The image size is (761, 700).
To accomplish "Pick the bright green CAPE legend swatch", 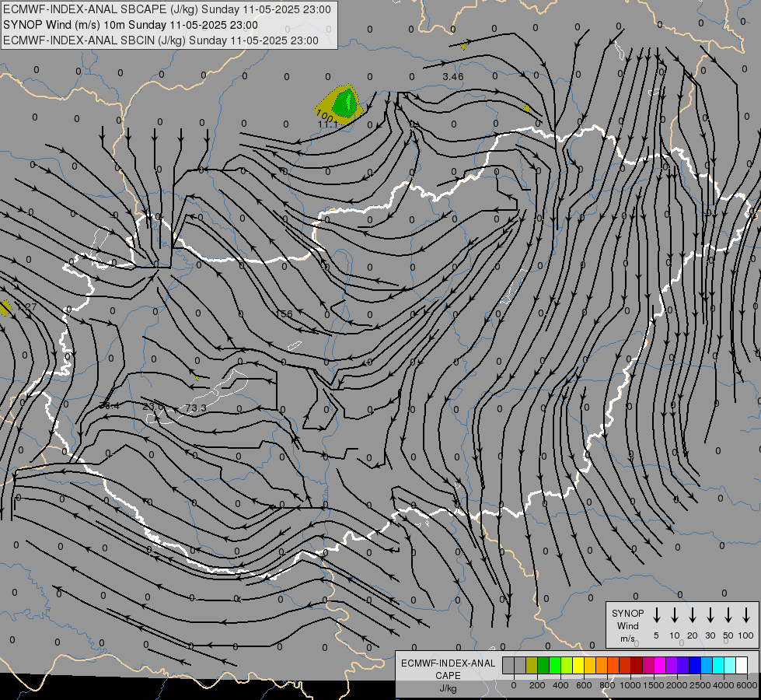I will pyautogui.click(x=555, y=665).
